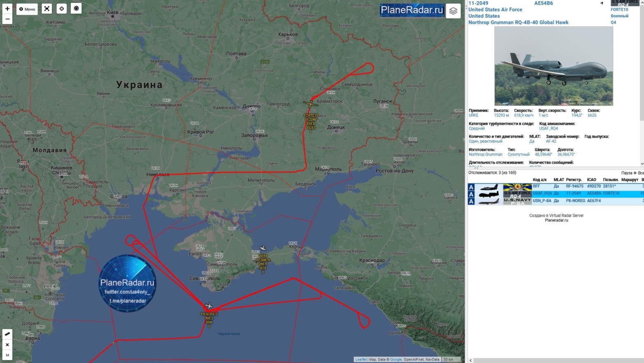The height and width of the screenshot is (363, 644).
Task: Open the Меню settings button
Action: click(x=27, y=9)
